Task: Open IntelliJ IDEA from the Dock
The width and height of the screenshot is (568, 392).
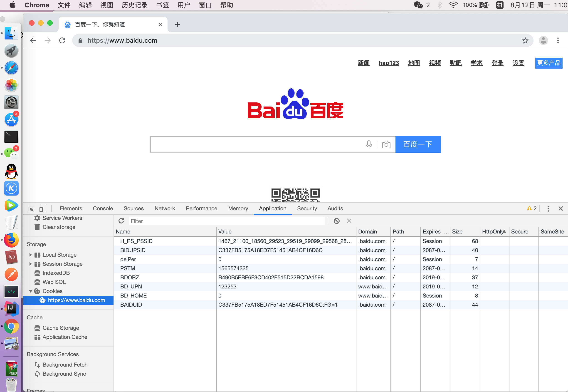Action: (11, 309)
